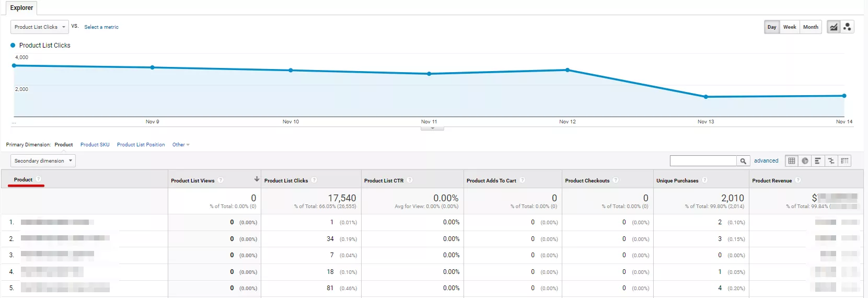868x298 pixels.
Task: Set graph interval to Week
Action: click(x=790, y=27)
